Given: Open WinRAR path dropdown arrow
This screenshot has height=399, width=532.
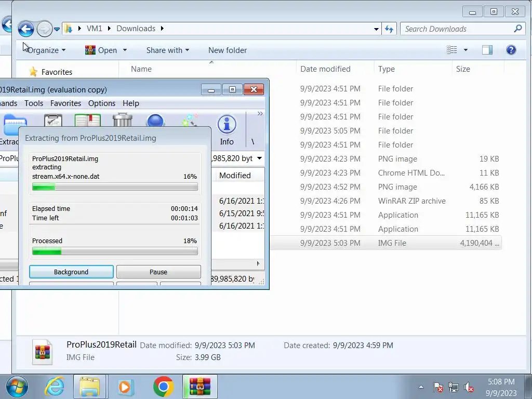Looking at the screenshot, I should click(260, 158).
